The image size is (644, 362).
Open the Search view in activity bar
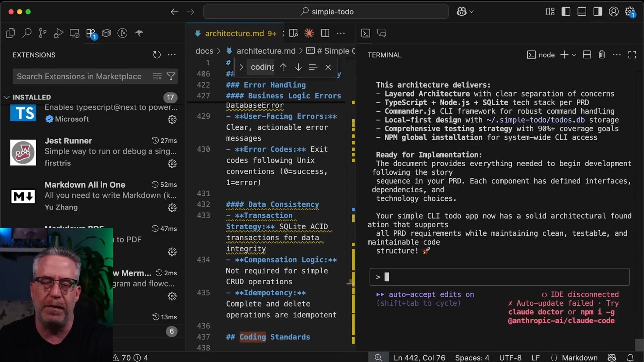[27, 33]
